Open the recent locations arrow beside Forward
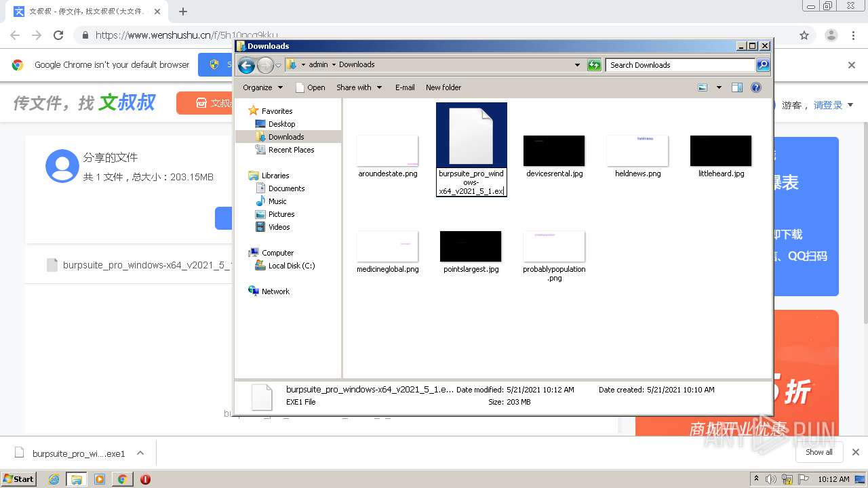The height and width of the screenshot is (488, 868). (278, 65)
